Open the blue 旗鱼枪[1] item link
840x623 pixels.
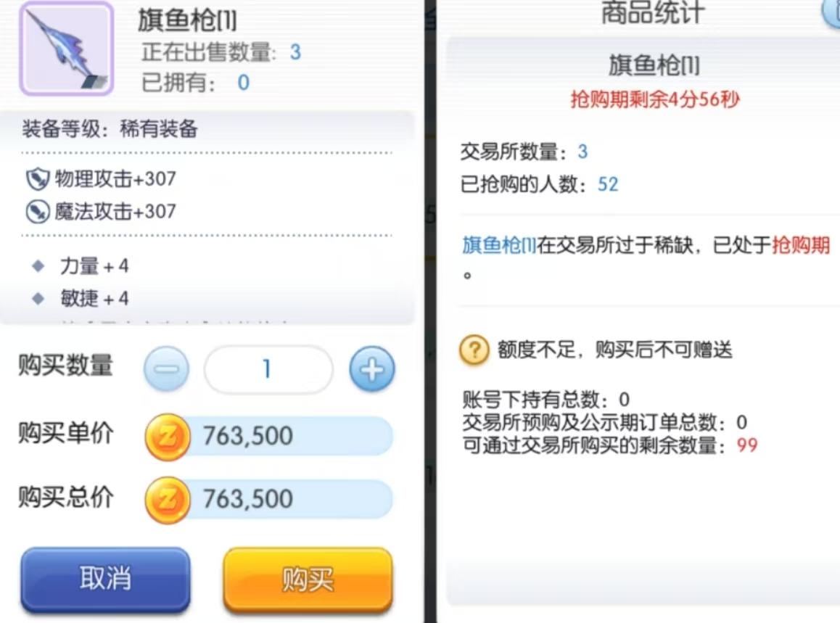click(499, 245)
